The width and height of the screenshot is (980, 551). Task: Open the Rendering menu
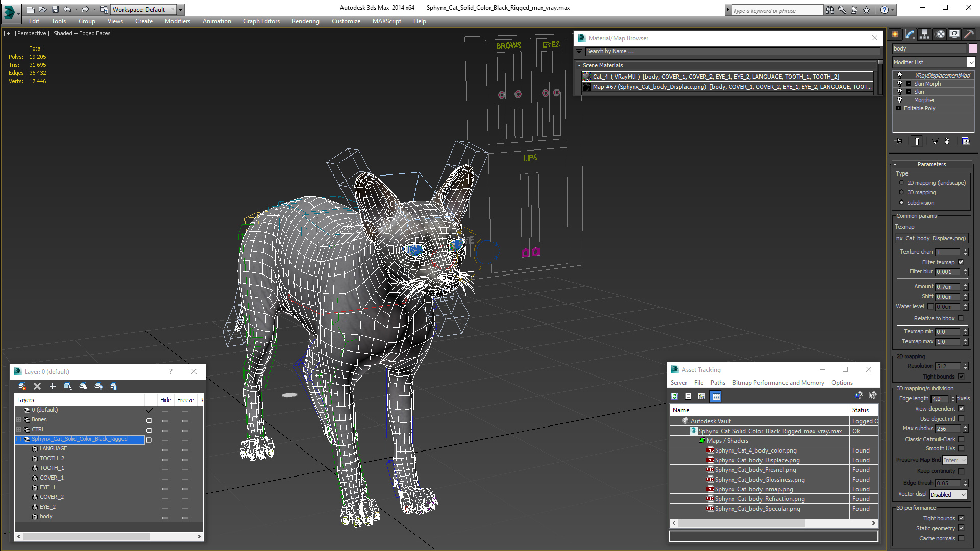[305, 21]
